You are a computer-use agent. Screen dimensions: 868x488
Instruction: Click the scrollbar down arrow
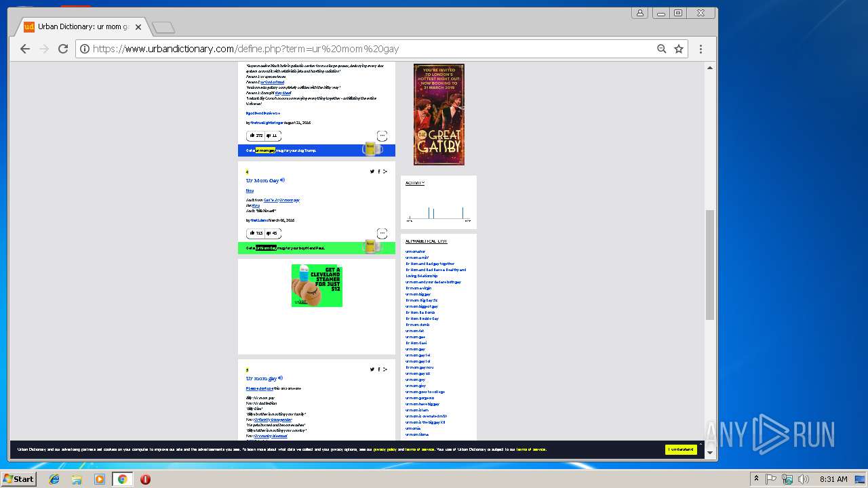pyautogui.click(x=710, y=453)
